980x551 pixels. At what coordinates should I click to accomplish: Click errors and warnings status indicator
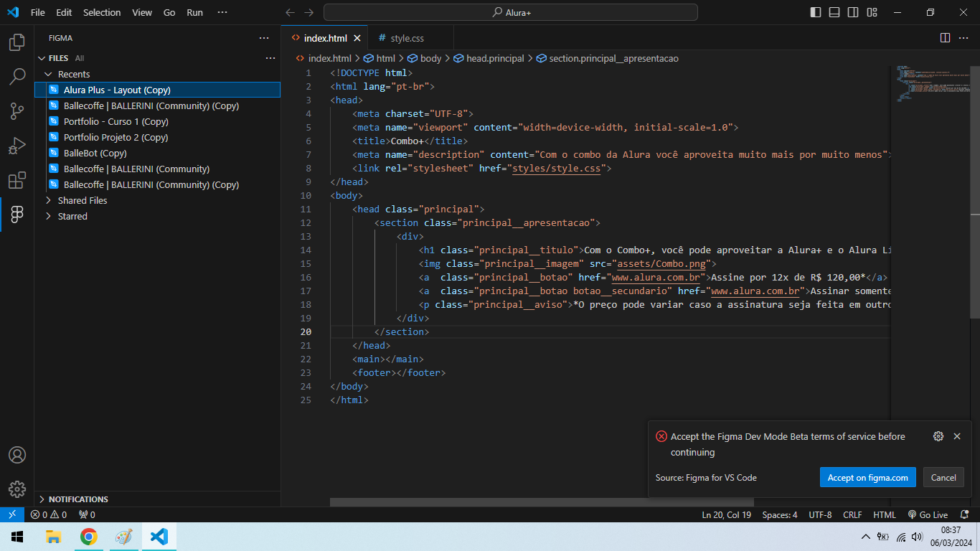(49, 514)
